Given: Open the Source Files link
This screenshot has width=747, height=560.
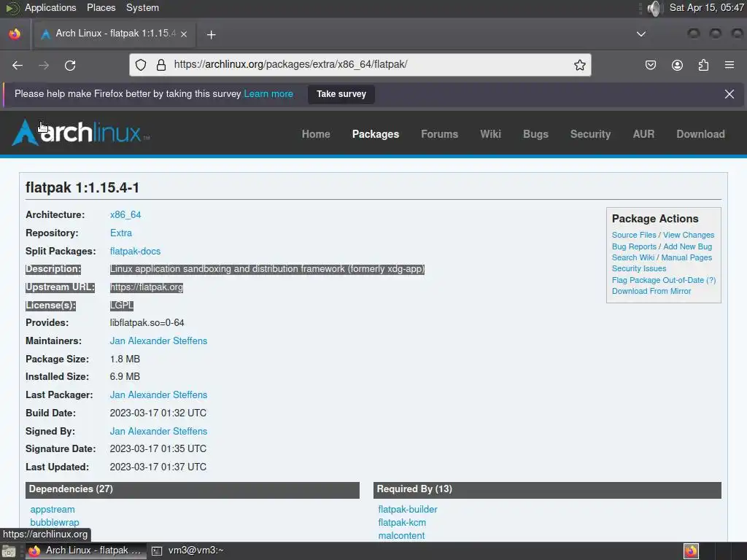Looking at the screenshot, I should click(634, 235).
